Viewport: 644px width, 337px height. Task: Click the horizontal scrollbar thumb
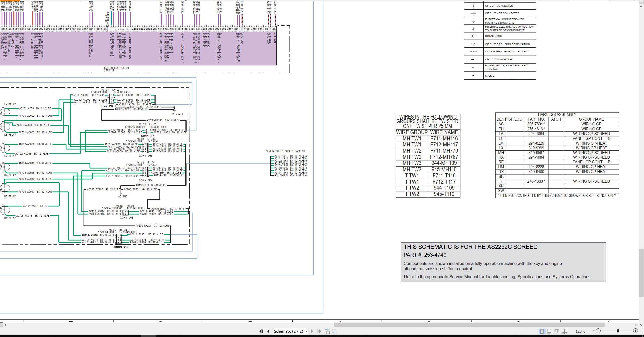(469, 325)
